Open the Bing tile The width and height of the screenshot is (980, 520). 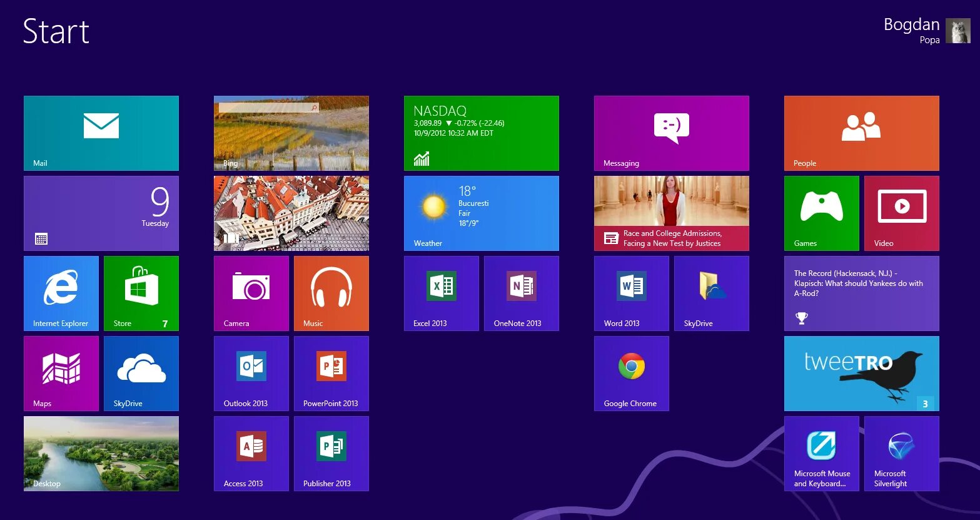[x=291, y=133]
